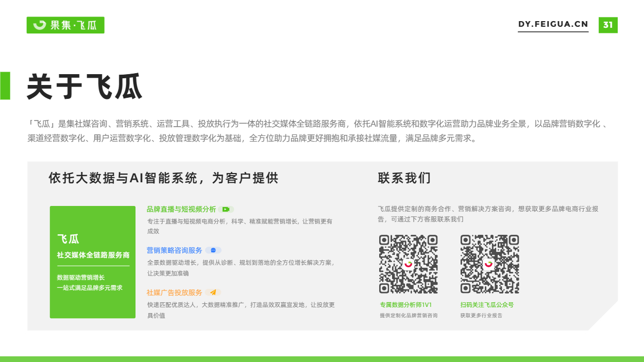Click the blue chat bubble icon

[x=213, y=250]
